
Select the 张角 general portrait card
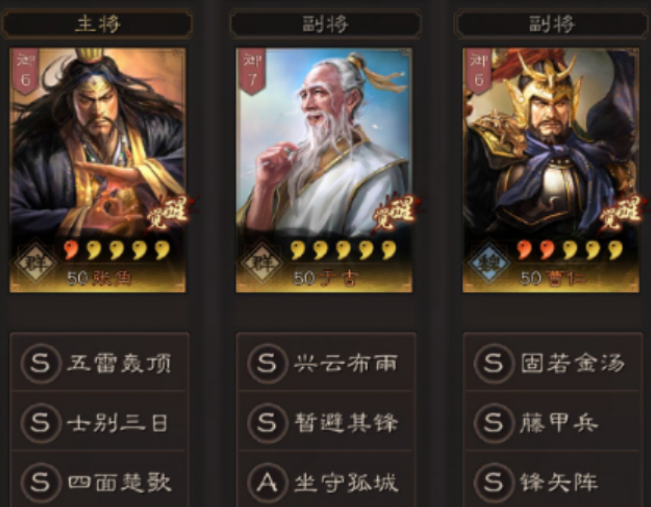(x=98, y=170)
